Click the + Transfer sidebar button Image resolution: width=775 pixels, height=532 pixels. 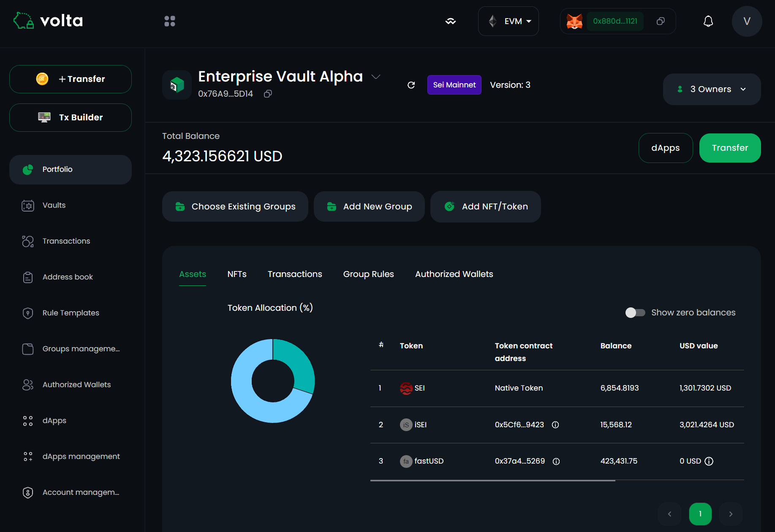tap(71, 79)
